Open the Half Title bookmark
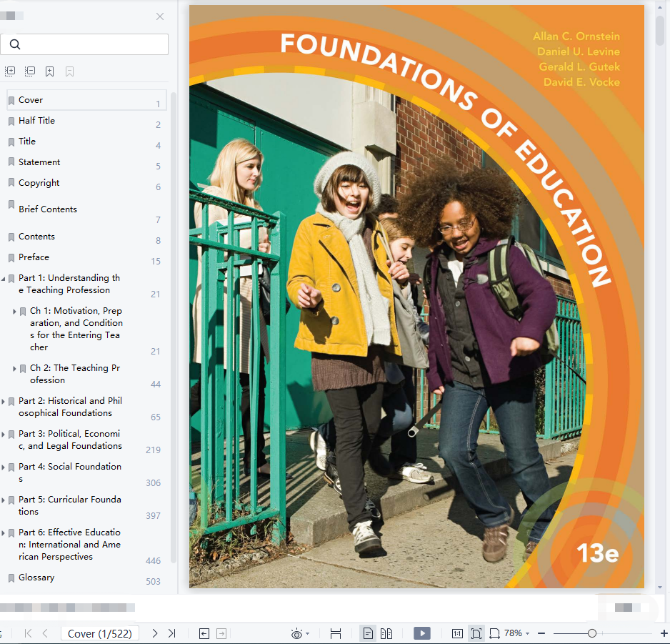 coord(36,121)
